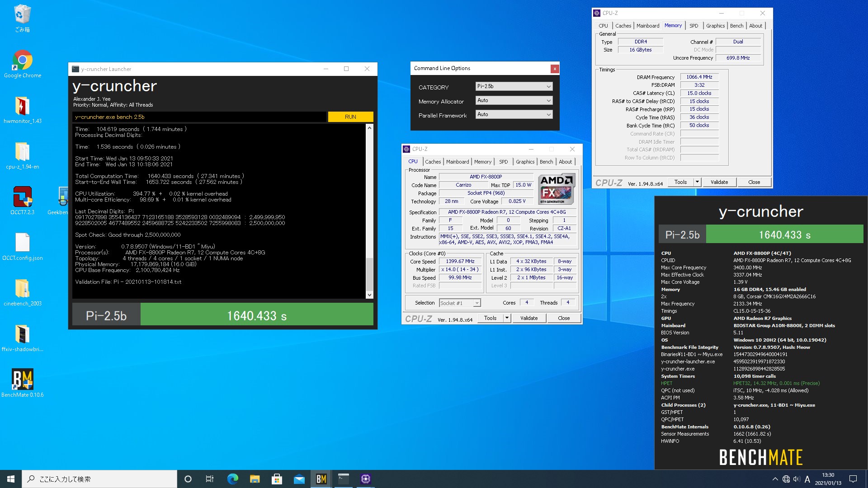Image resolution: width=868 pixels, height=488 pixels.
Task: Open network status tray icon
Action: pyautogui.click(x=786, y=479)
